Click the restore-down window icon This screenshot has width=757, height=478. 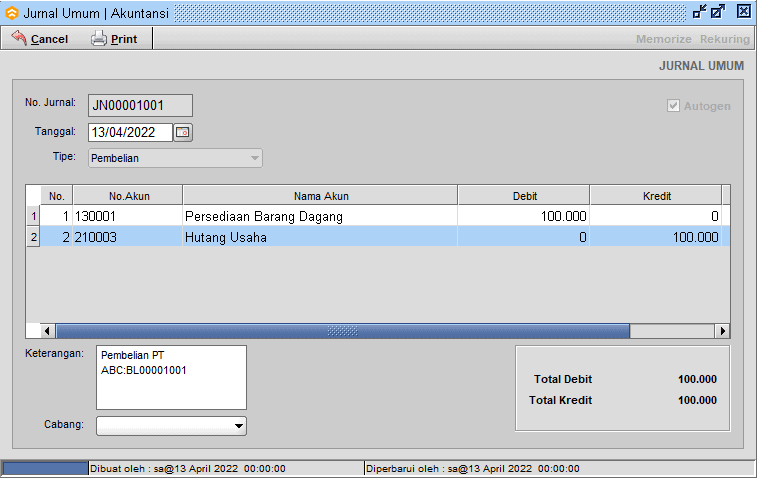(700, 12)
